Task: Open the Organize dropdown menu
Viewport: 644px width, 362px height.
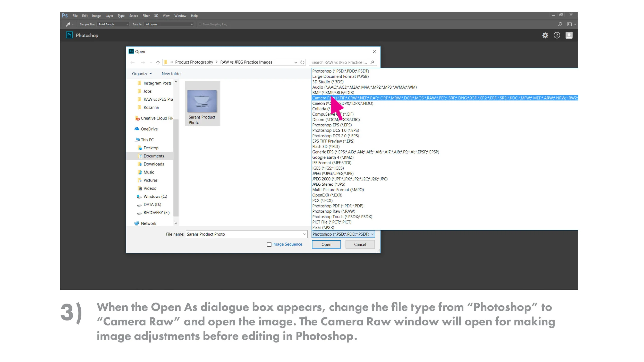Action: click(x=142, y=74)
